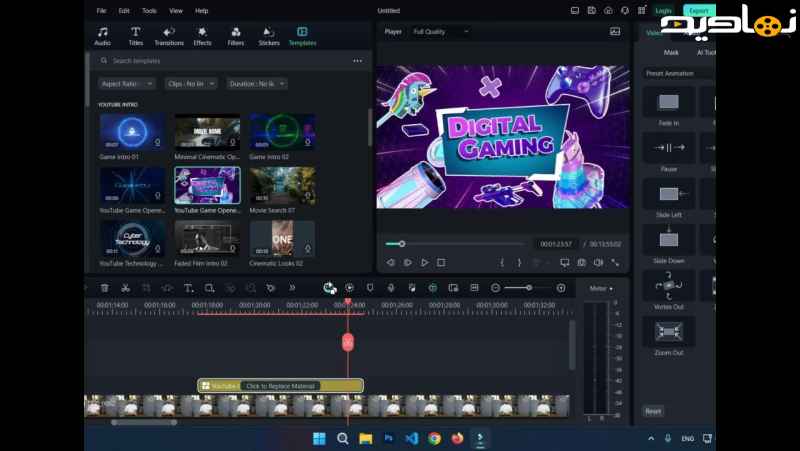
Task: Click the Text tool icon in timeline toolbar
Action: click(188, 288)
